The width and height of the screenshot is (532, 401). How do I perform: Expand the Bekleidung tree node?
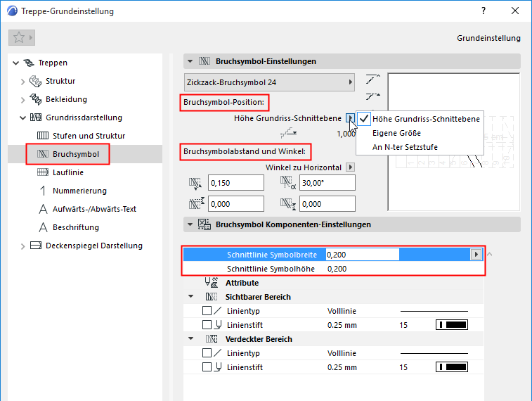[x=22, y=100]
